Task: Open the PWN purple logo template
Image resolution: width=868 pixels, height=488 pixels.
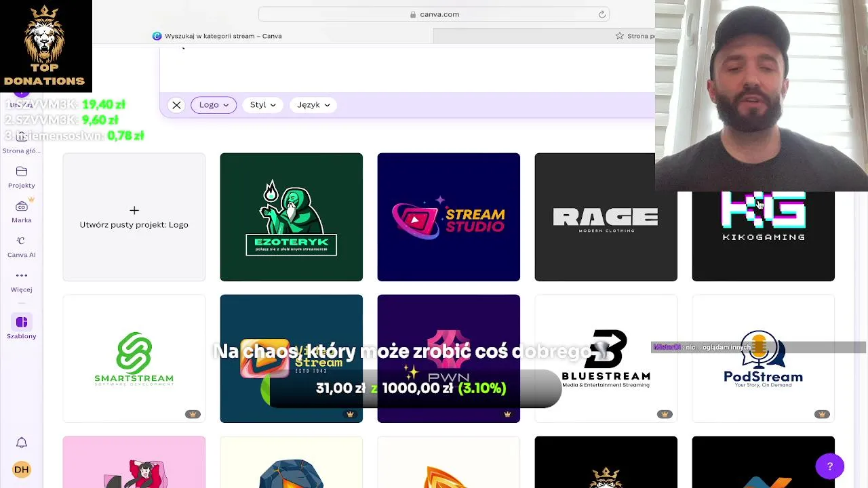Action: [449, 359]
